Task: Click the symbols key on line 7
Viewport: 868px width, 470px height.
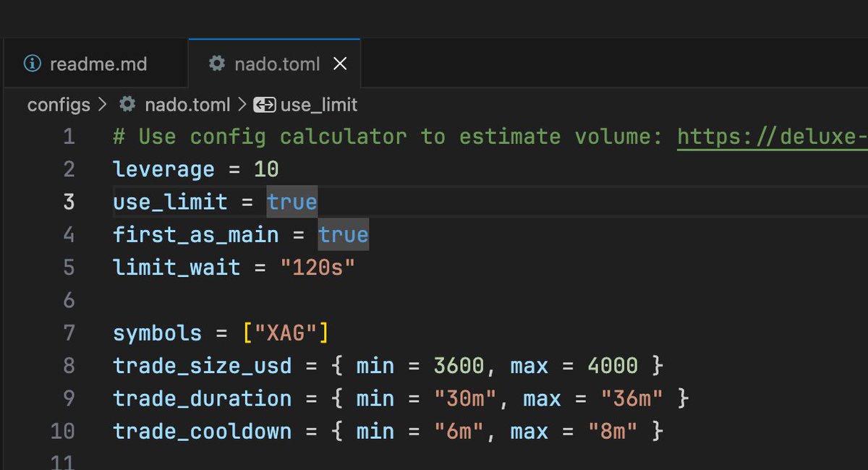Action: click(x=158, y=333)
